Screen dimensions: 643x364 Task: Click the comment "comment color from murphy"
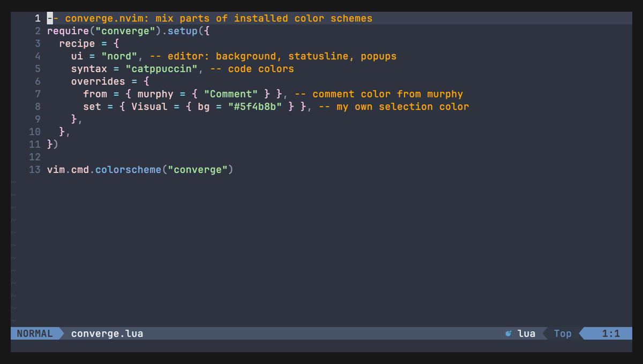pyautogui.click(x=387, y=94)
